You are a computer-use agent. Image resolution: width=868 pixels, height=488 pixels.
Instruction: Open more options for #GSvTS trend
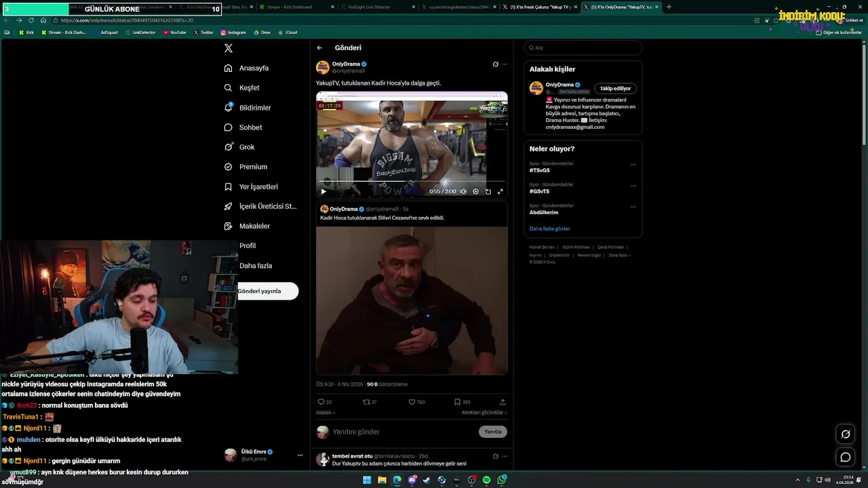click(633, 186)
